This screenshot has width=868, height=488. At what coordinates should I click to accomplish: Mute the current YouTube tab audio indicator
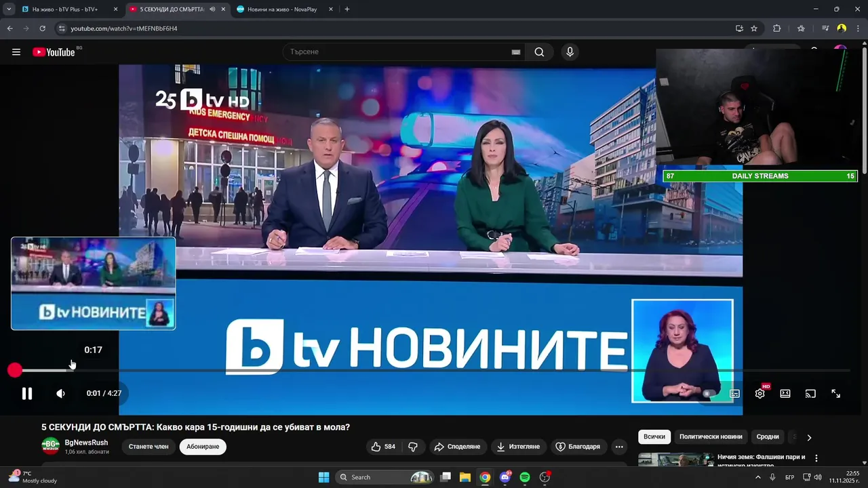click(x=212, y=9)
